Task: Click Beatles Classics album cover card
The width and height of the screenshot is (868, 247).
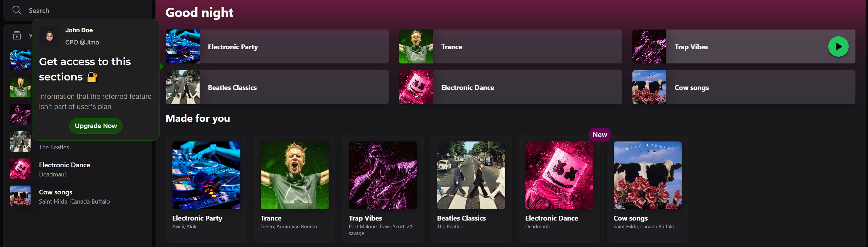Action: [x=471, y=175]
